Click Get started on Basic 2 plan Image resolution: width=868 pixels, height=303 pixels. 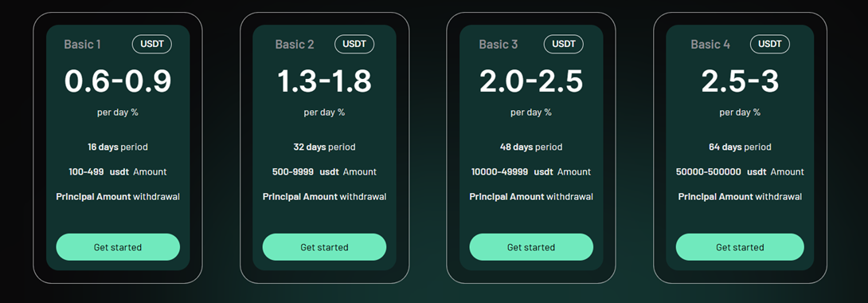[x=324, y=247]
